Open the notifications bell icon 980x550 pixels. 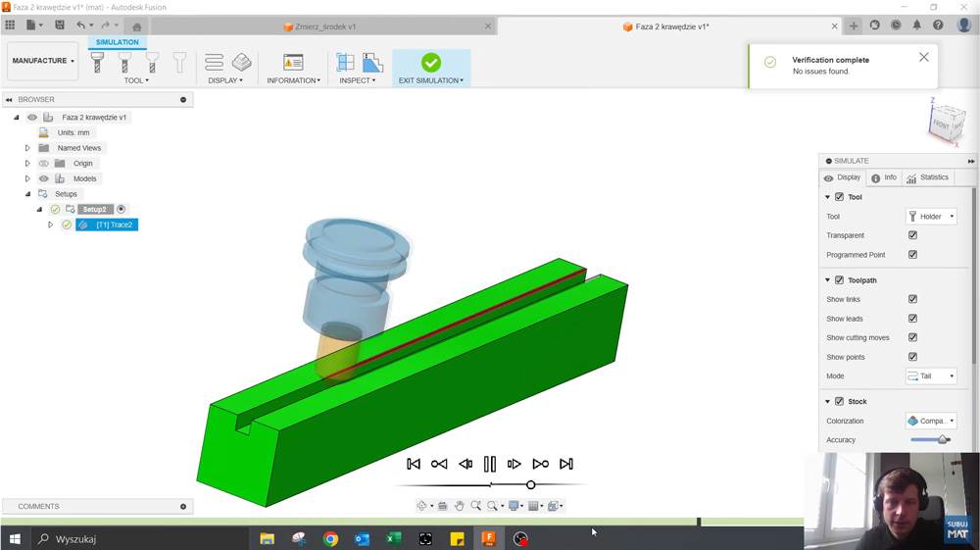point(917,25)
